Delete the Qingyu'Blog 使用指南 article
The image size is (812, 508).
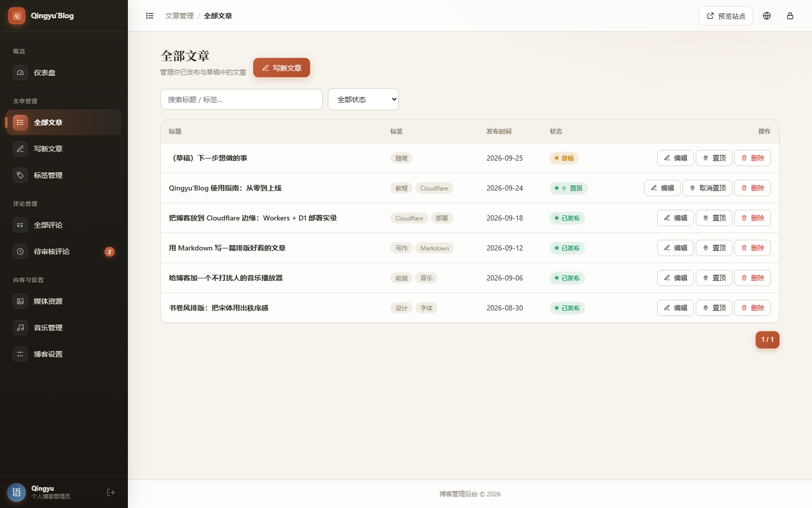(753, 188)
